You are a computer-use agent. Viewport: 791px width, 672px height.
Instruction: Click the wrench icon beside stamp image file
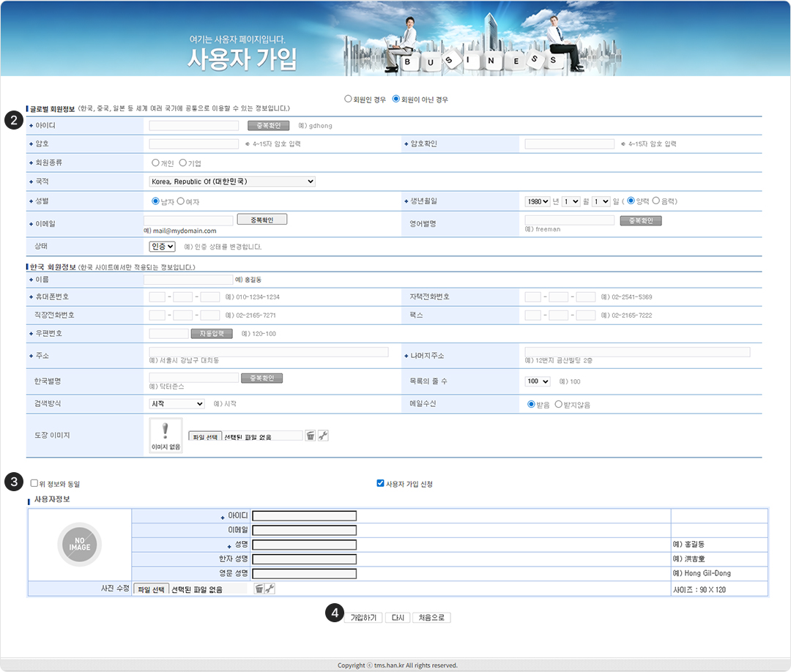coord(323,436)
